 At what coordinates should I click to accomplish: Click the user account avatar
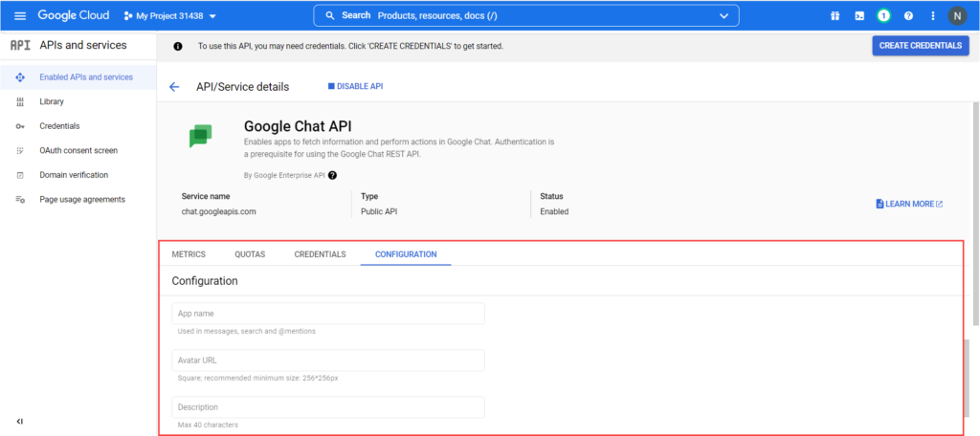(958, 16)
